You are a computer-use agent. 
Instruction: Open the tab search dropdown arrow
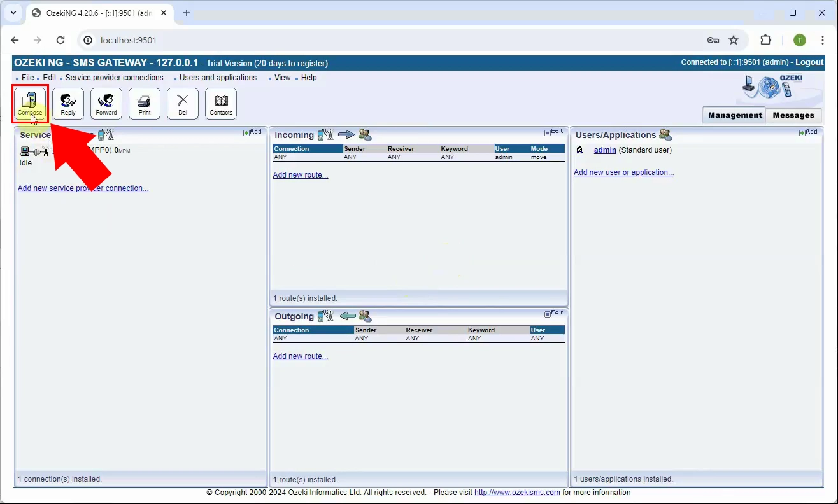tap(13, 13)
